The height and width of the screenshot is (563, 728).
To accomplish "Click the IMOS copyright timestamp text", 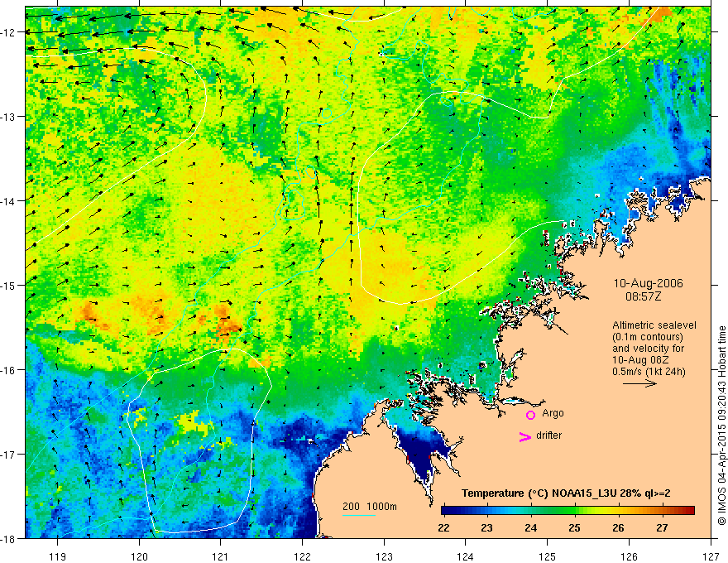I will click(x=721, y=426).
